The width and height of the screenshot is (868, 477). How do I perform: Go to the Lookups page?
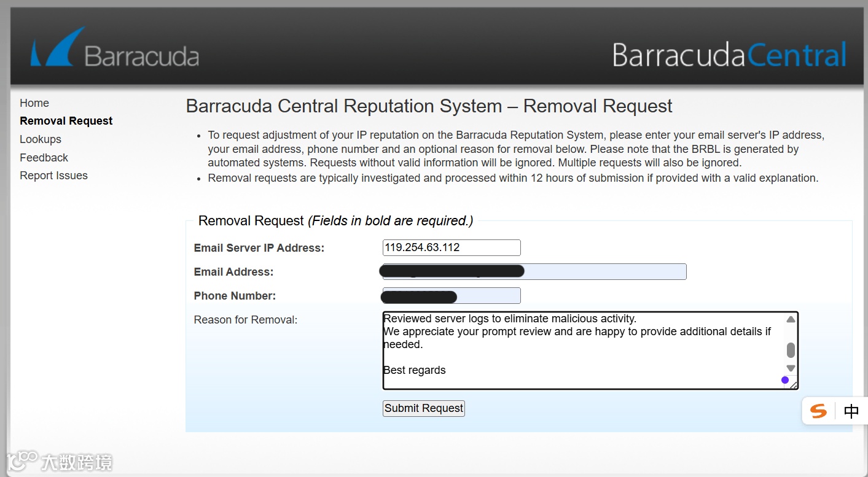coord(41,139)
